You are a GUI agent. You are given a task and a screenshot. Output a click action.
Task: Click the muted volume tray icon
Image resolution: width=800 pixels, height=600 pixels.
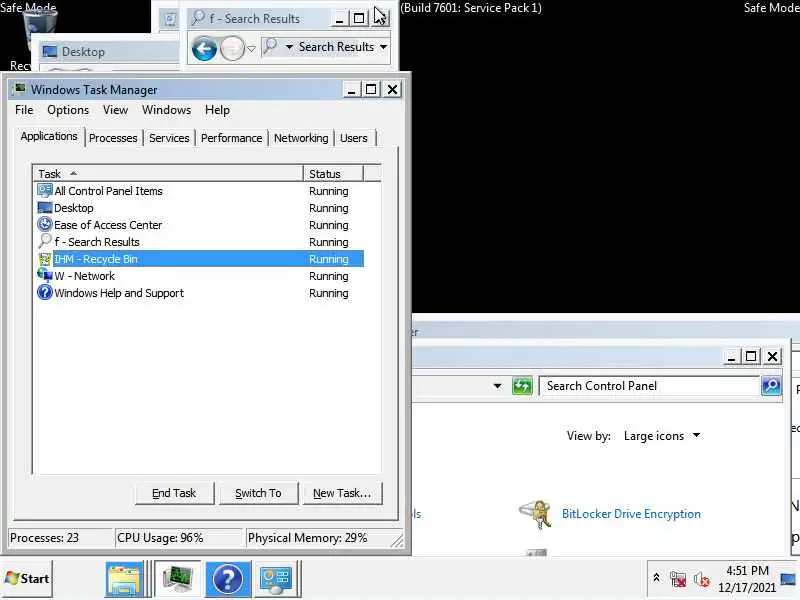click(702, 579)
